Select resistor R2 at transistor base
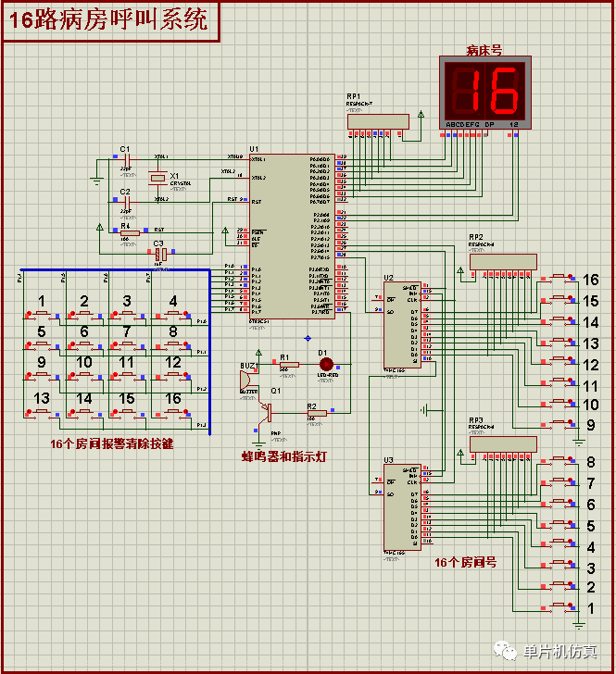616x674 pixels. (317, 413)
